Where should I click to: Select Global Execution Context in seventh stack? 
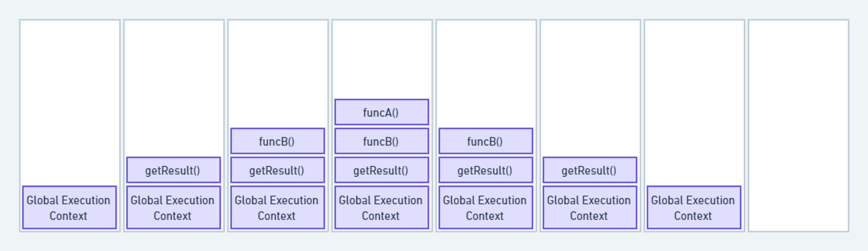point(694,208)
